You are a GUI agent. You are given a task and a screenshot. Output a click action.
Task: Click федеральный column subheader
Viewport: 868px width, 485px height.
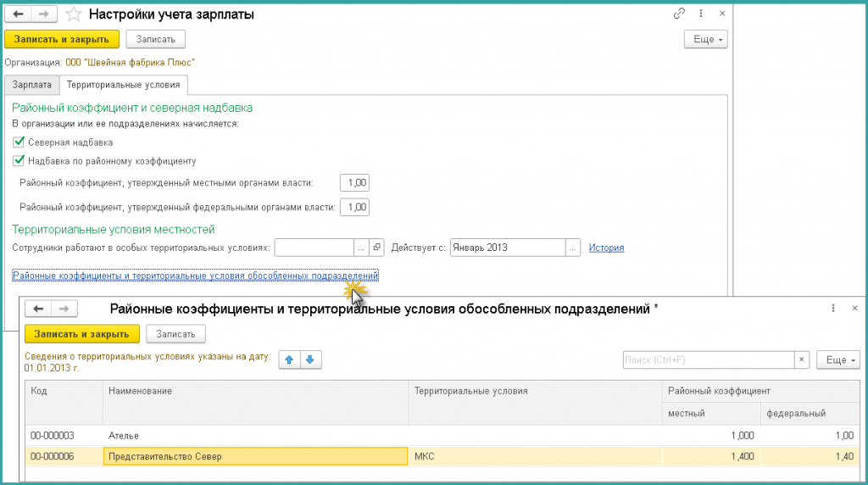tap(810, 414)
